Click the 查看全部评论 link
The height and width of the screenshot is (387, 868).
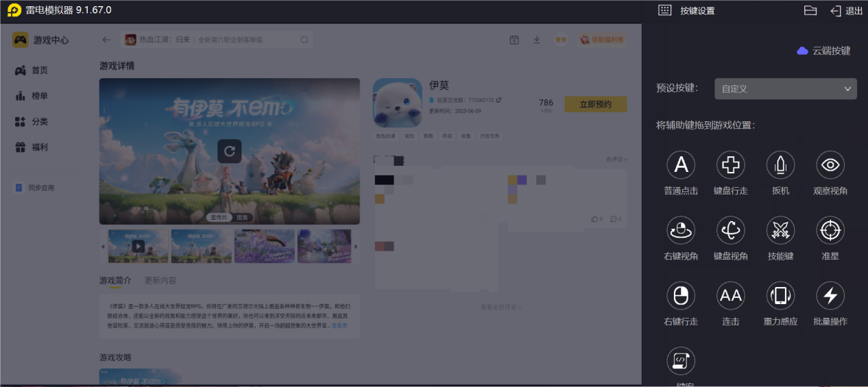point(501,307)
